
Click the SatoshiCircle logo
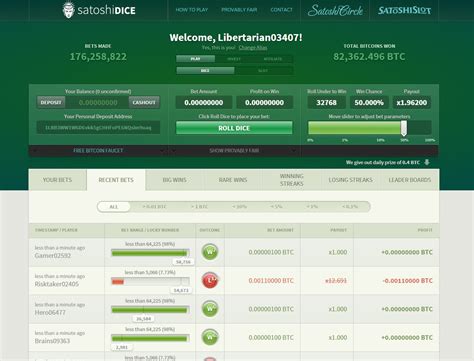tap(335, 10)
